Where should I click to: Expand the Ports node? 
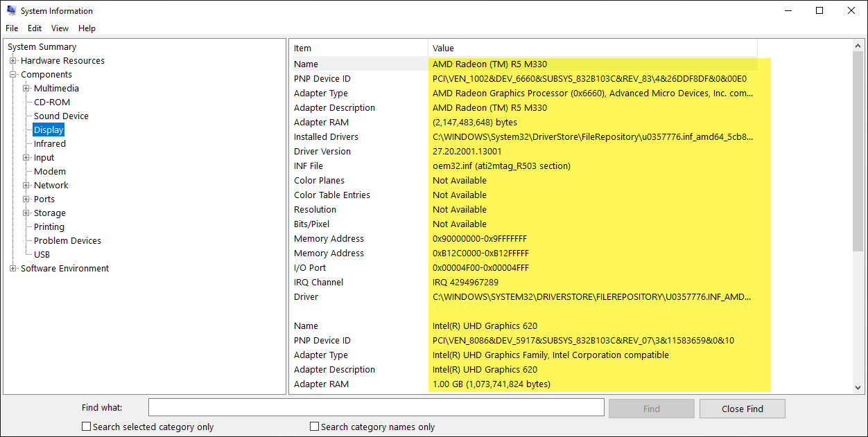pyautogui.click(x=26, y=199)
